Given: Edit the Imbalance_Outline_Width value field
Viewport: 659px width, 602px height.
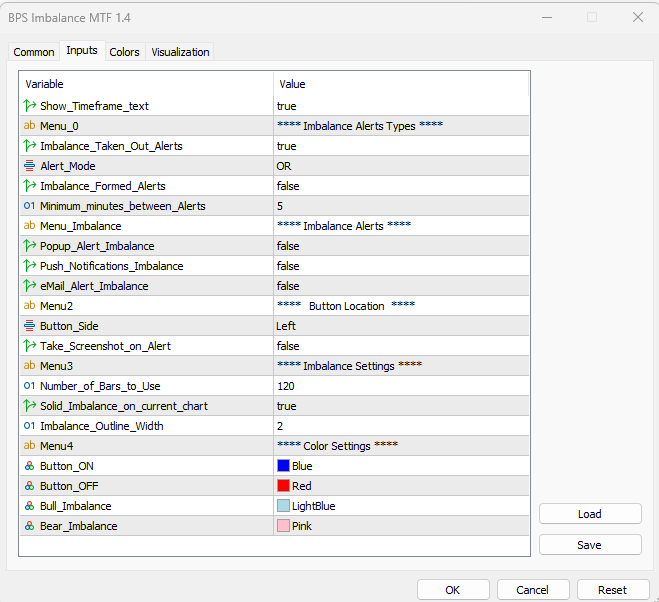Looking at the screenshot, I should coord(400,426).
